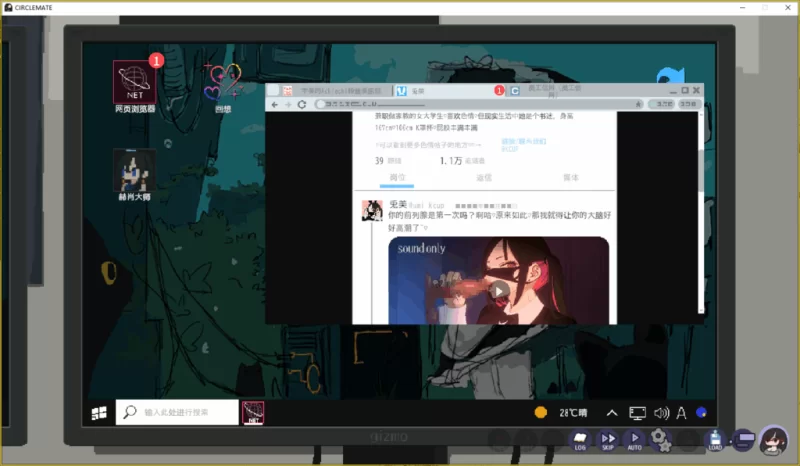800x466 pixels.
Task: Select the 岗位 profile tab
Action: pyautogui.click(x=397, y=178)
